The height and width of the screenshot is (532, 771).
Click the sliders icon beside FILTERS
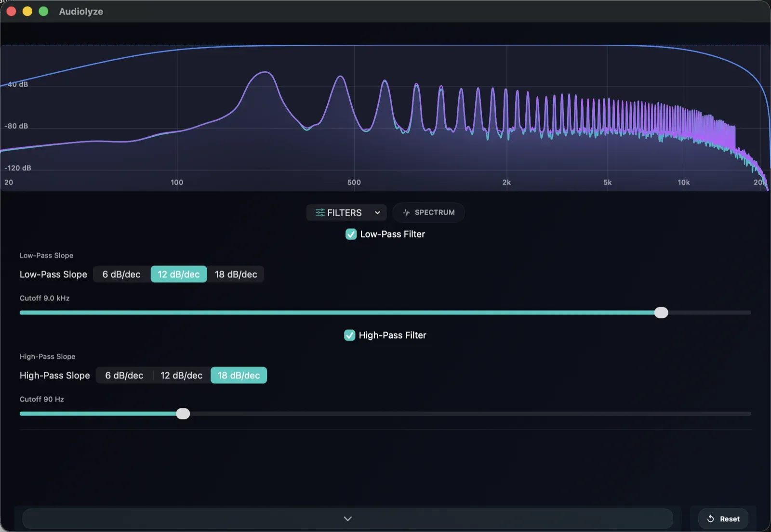tap(320, 213)
